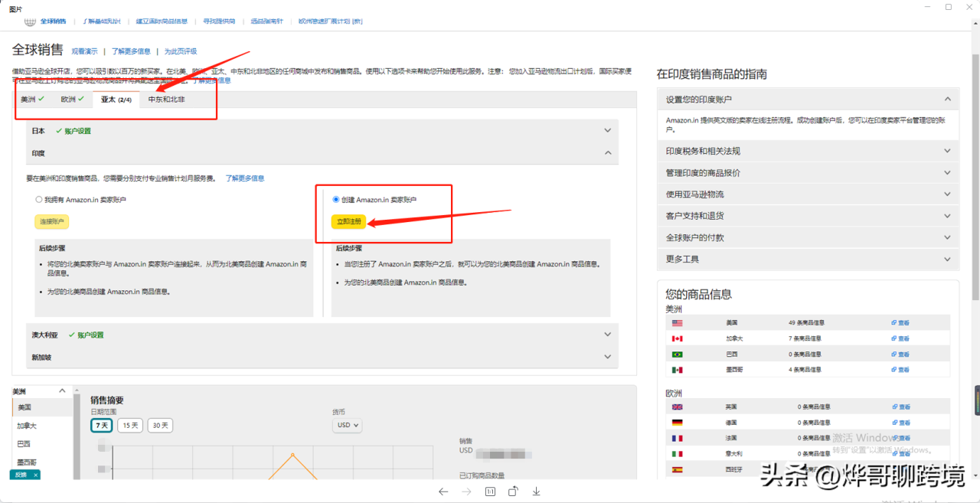Click the back arrow in the viewer toolbar

tap(444, 492)
